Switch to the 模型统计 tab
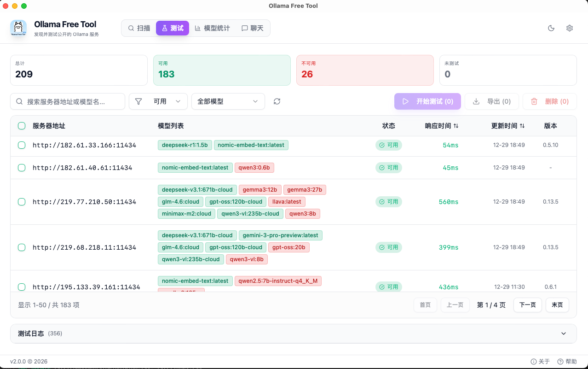Viewport: 588px width, 369px height. click(x=212, y=28)
